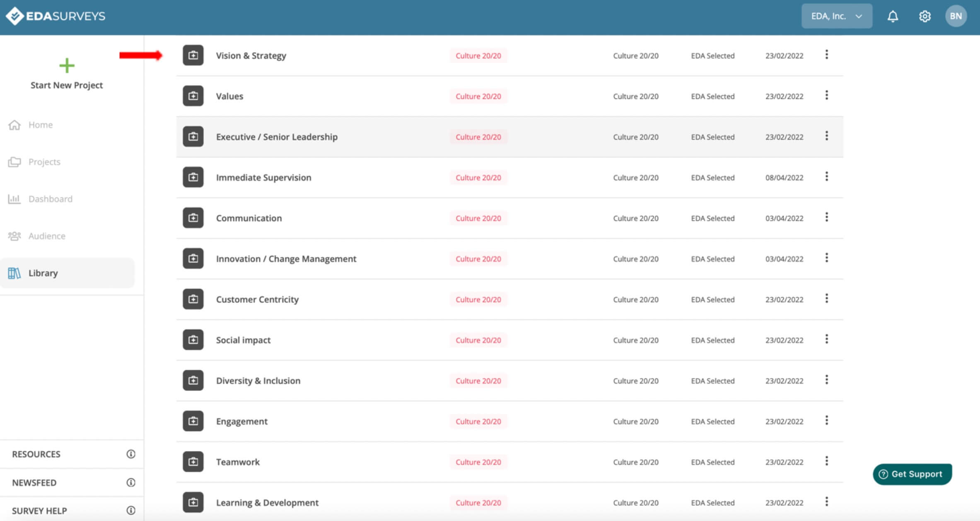
Task: Open the Engagement title
Action: pos(242,421)
